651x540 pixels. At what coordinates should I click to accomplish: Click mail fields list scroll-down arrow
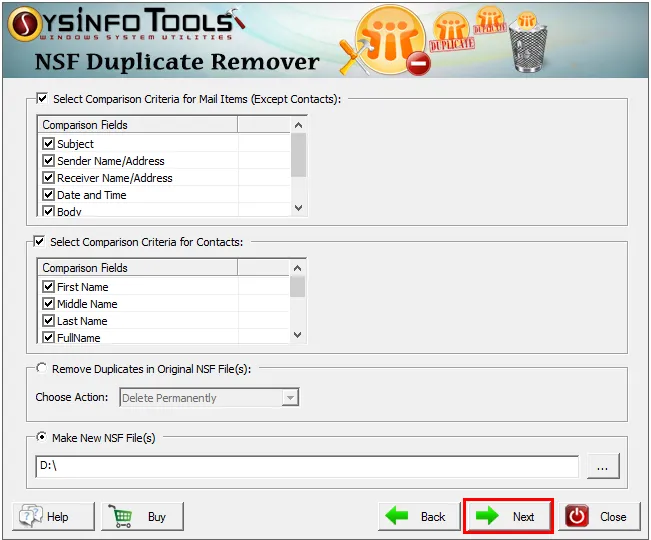(298, 208)
